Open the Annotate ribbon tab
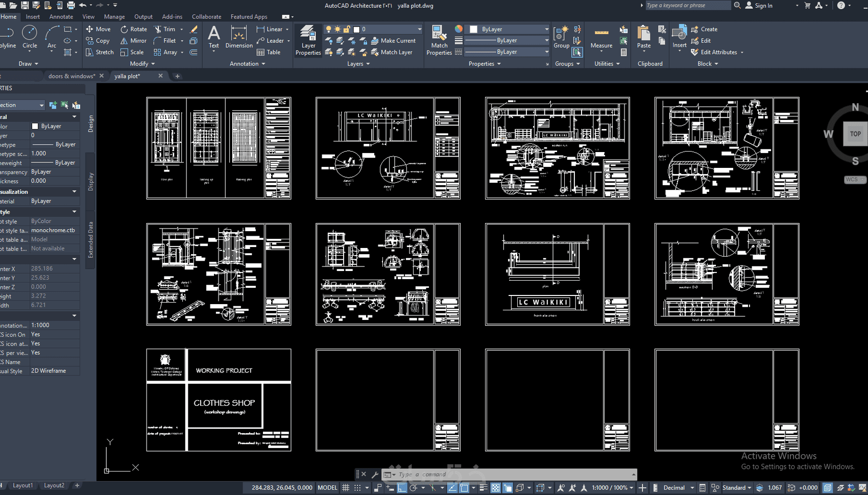Screen dimensions: 868x495 [61, 17]
